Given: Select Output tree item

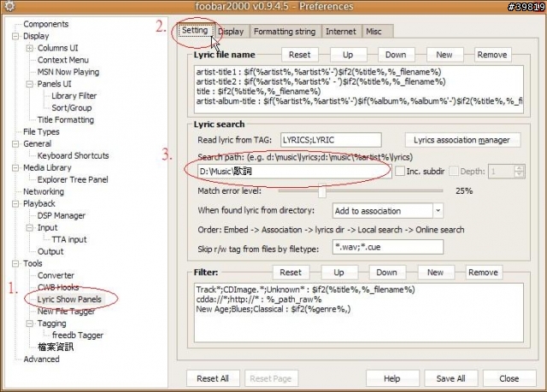Looking at the screenshot, I should point(50,252).
